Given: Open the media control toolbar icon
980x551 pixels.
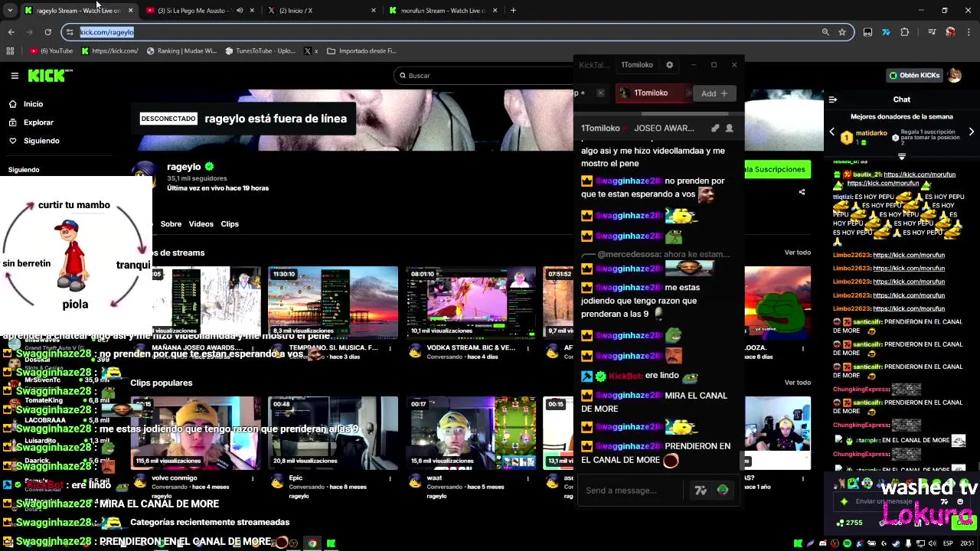Looking at the screenshot, I should tap(931, 32).
